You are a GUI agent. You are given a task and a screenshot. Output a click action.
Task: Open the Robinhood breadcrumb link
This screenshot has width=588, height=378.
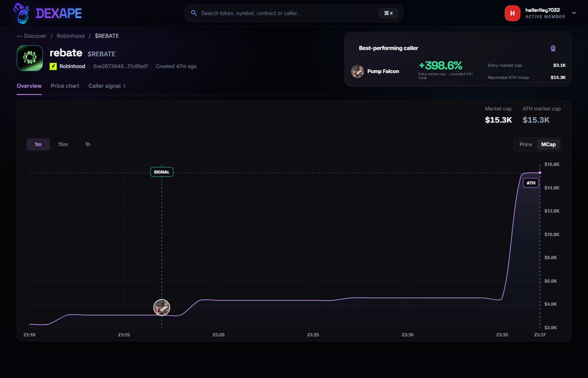coord(71,36)
